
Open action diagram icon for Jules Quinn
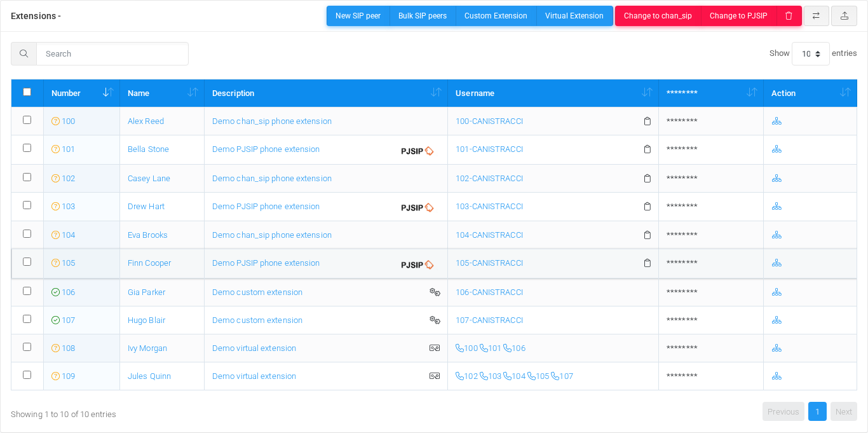(x=776, y=376)
